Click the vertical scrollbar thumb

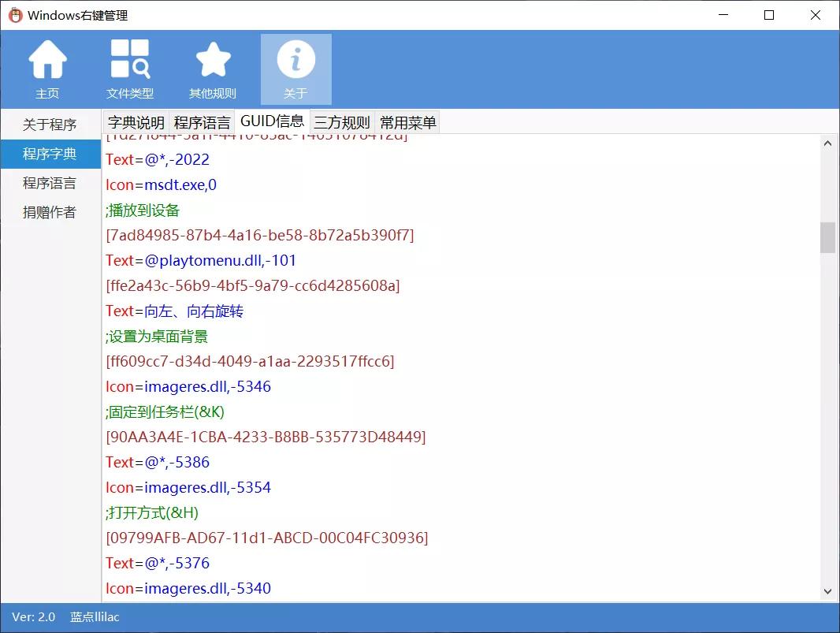tap(827, 237)
